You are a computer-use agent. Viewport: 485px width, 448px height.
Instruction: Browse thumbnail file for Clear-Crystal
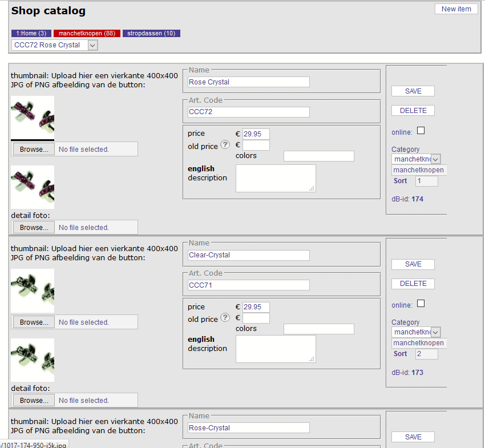click(34, 322)
